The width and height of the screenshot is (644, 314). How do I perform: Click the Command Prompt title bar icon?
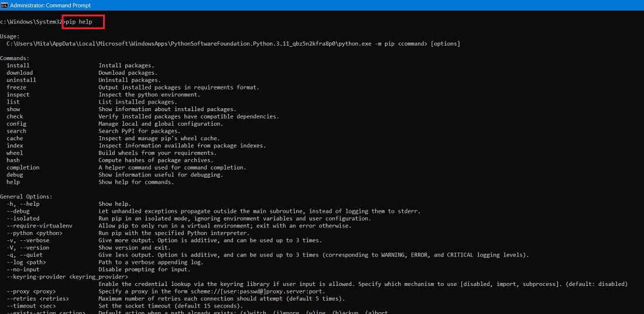(4, 5)
